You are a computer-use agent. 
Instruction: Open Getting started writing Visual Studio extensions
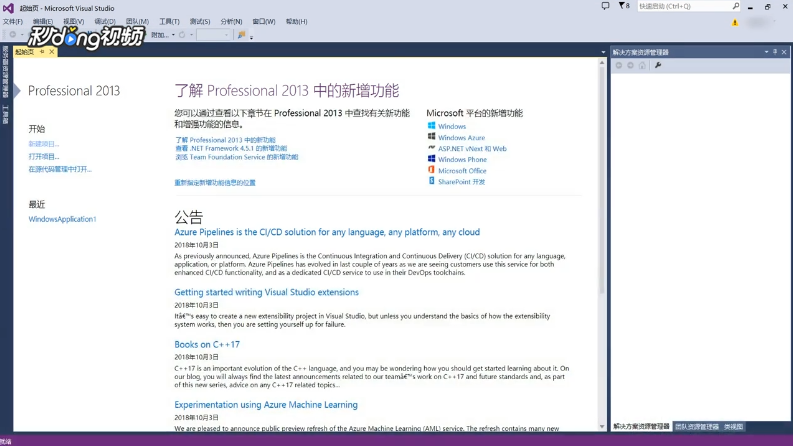coord(267,292)
